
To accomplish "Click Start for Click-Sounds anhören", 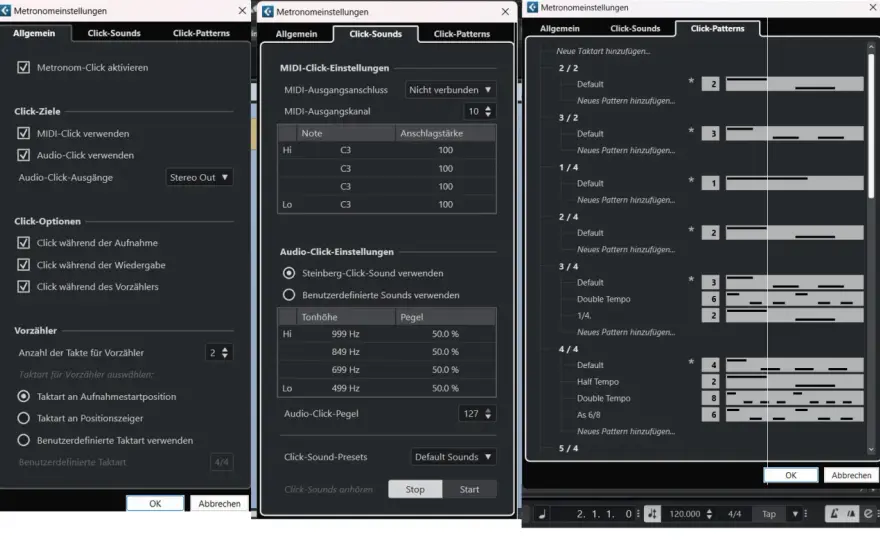I will point(469,489).
